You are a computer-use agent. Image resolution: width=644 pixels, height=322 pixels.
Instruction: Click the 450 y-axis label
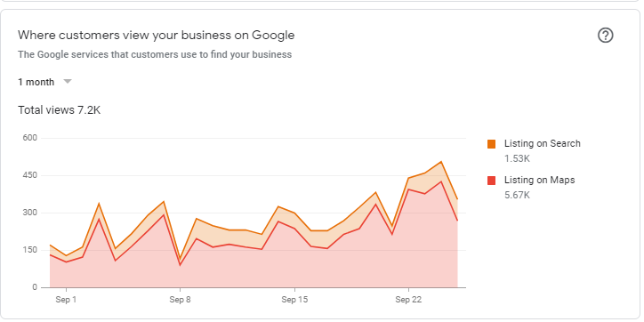click(30, 175)
